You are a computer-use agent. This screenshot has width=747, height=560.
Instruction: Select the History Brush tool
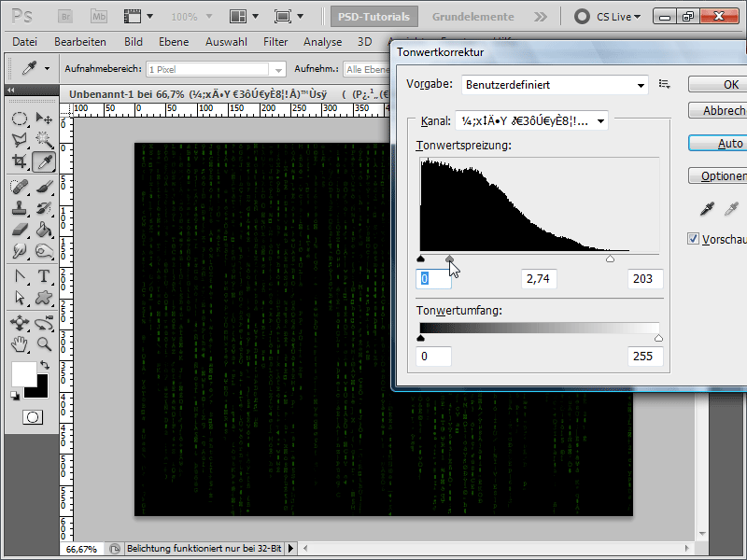[x=44, y=208]
